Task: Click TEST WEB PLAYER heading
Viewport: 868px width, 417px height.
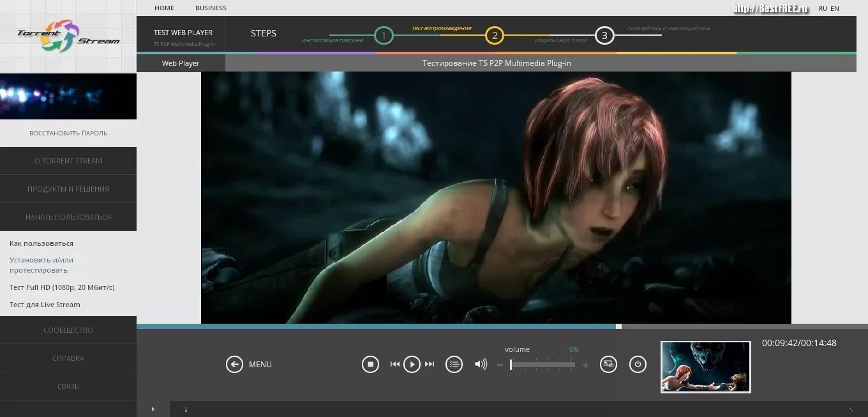Action: point(183,33)
